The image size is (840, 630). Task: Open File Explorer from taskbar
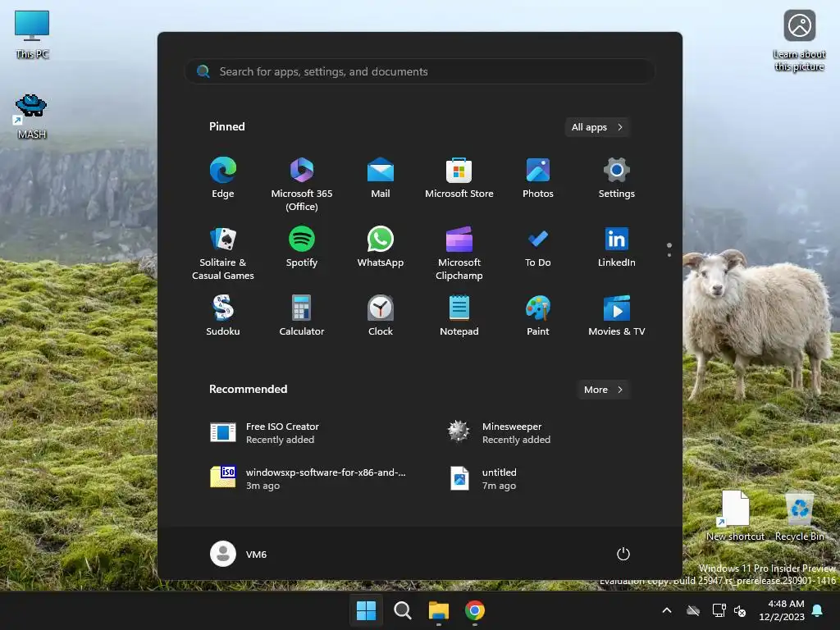coord(438,610)
